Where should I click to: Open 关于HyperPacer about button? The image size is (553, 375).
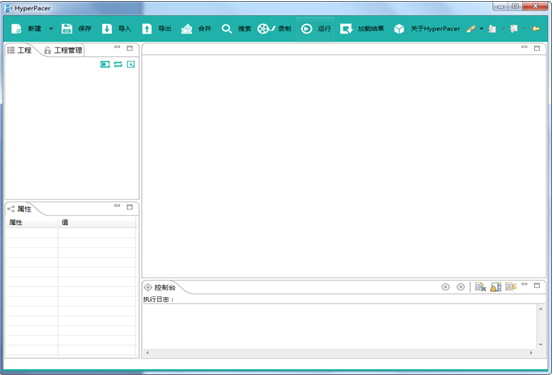click(x=427, y=29)
